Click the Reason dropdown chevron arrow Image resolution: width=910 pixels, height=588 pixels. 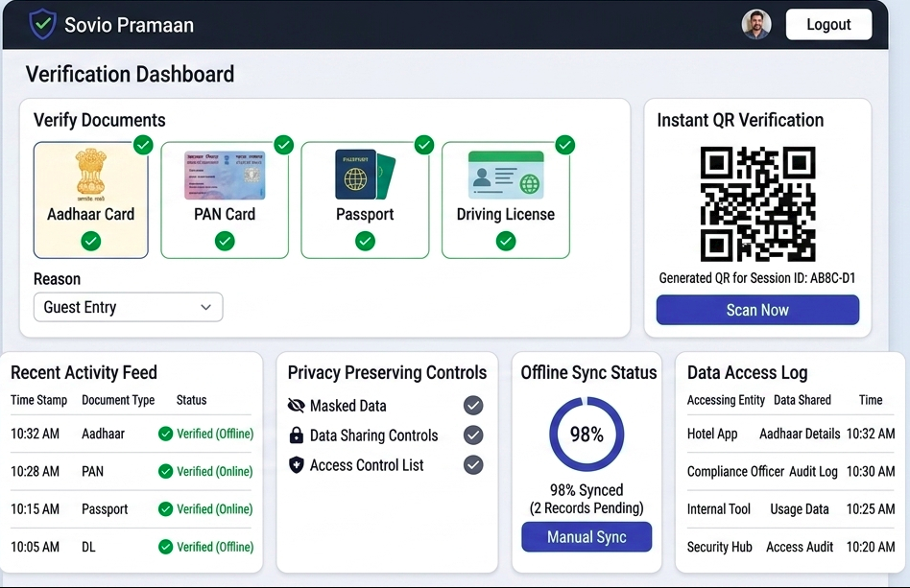coord(205,307)
